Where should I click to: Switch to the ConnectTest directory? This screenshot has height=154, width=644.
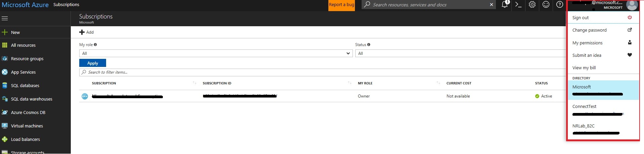click(603, 110)
